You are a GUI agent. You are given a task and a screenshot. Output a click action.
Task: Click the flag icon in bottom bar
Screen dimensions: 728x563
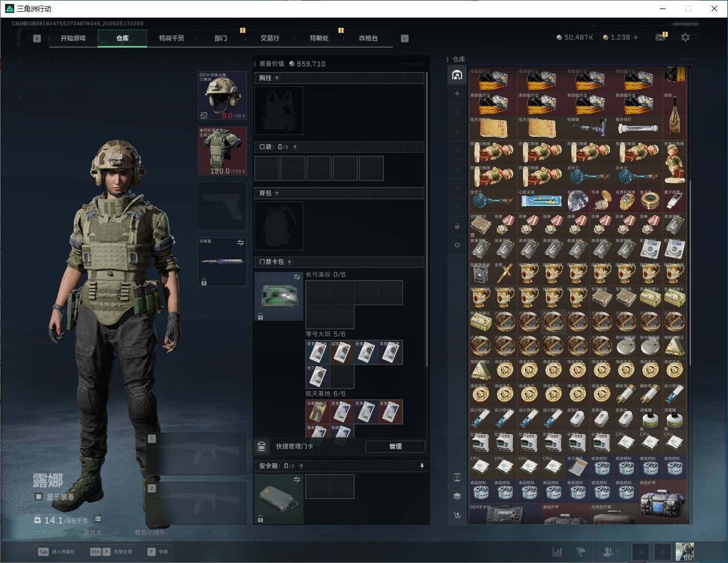581,552
